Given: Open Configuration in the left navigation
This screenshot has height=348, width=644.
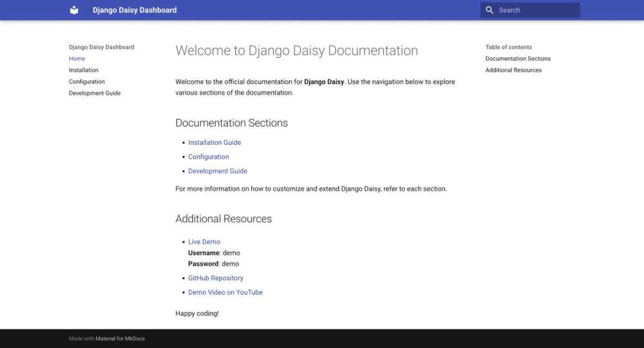Looking at the screenshot, I should coord(87,82).
